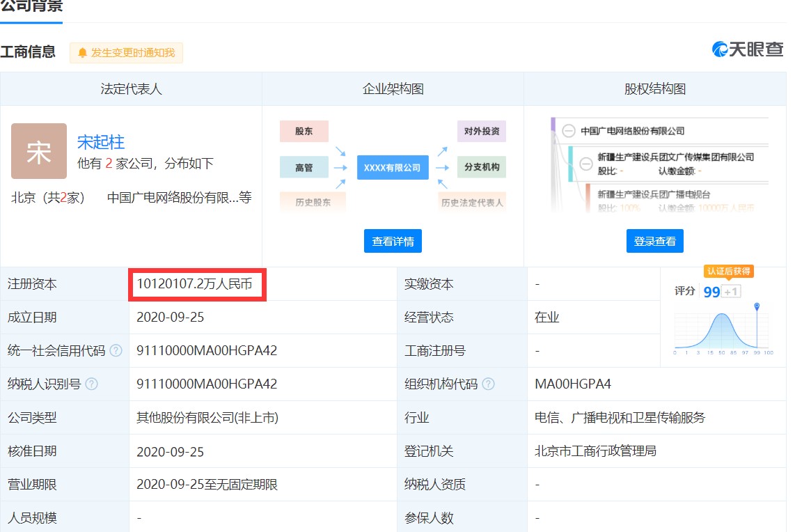Click the 登录查看 button
The image size is (795, 532).
[654, 240]
